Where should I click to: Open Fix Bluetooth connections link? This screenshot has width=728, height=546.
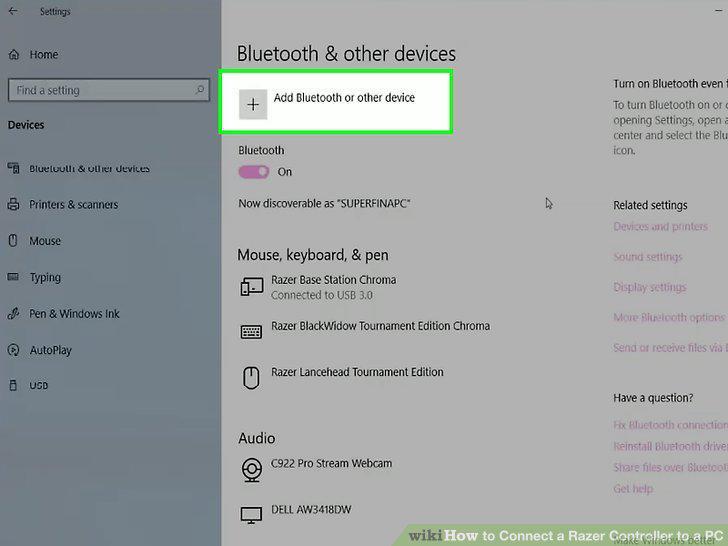670,425
